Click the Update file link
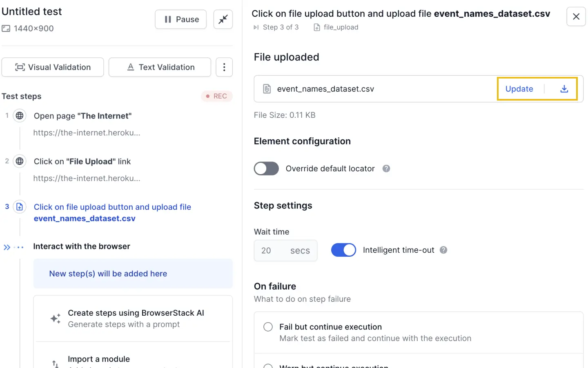 (519, 89)
